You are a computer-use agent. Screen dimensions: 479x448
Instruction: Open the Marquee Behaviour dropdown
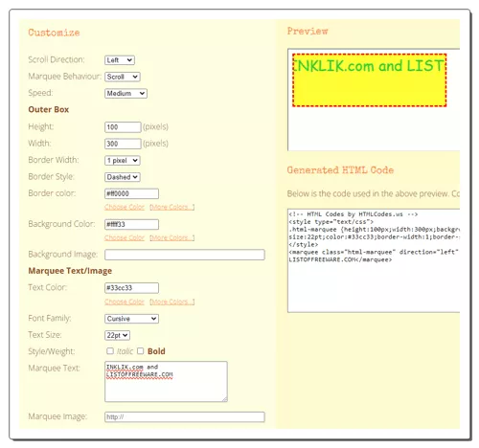pos(123,77)
